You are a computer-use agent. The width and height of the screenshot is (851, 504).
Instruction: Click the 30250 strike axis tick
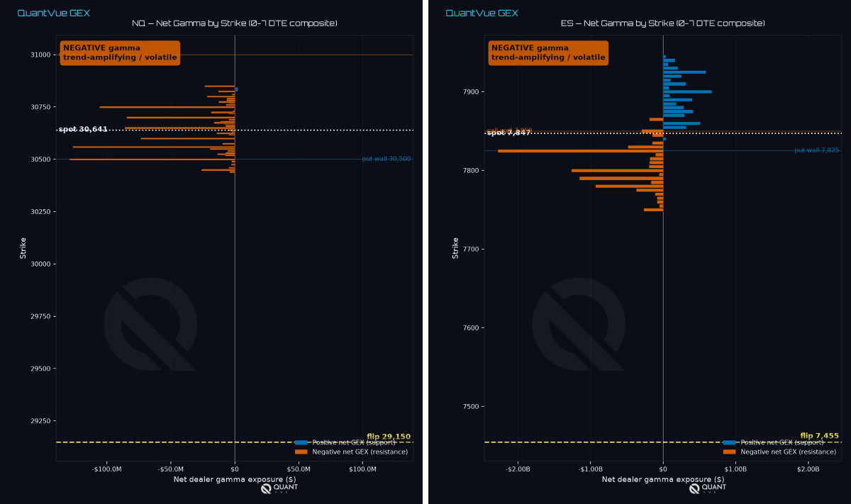tap(41, 212)
